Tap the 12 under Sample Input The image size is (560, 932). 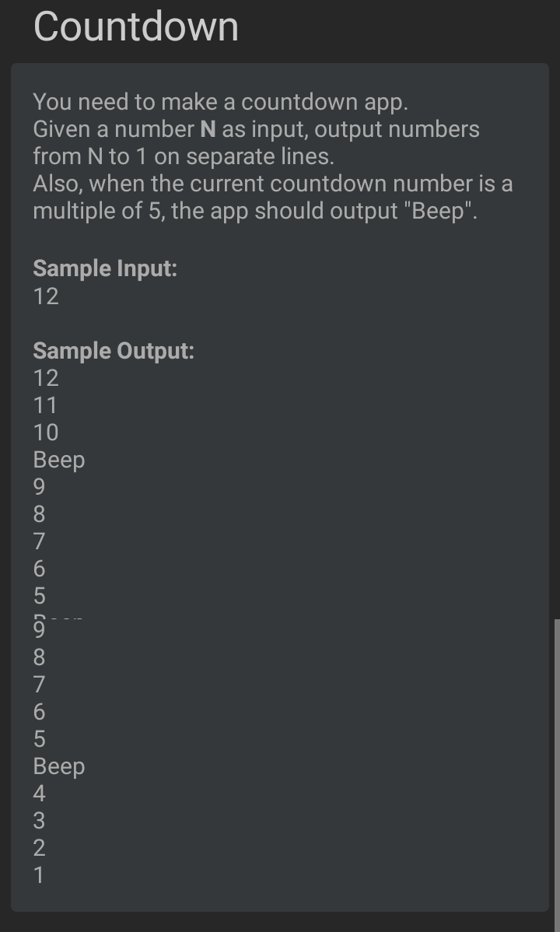46,296
